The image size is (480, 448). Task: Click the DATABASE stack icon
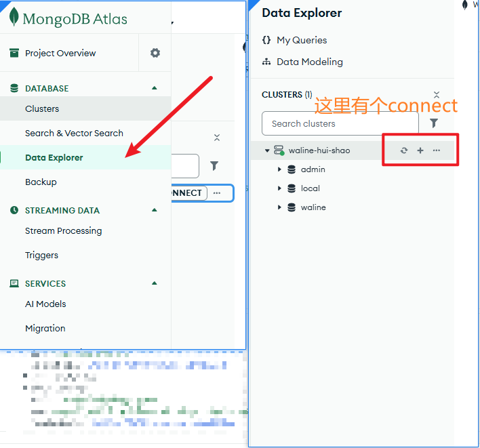14,88
